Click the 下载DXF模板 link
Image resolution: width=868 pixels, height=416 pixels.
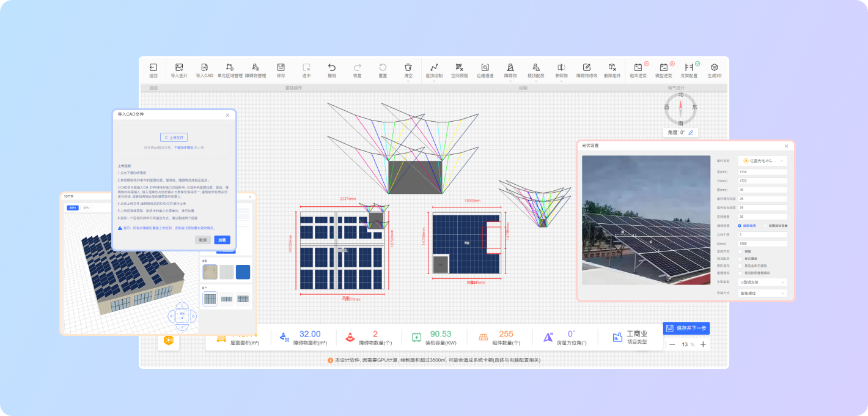coord(183,147)
